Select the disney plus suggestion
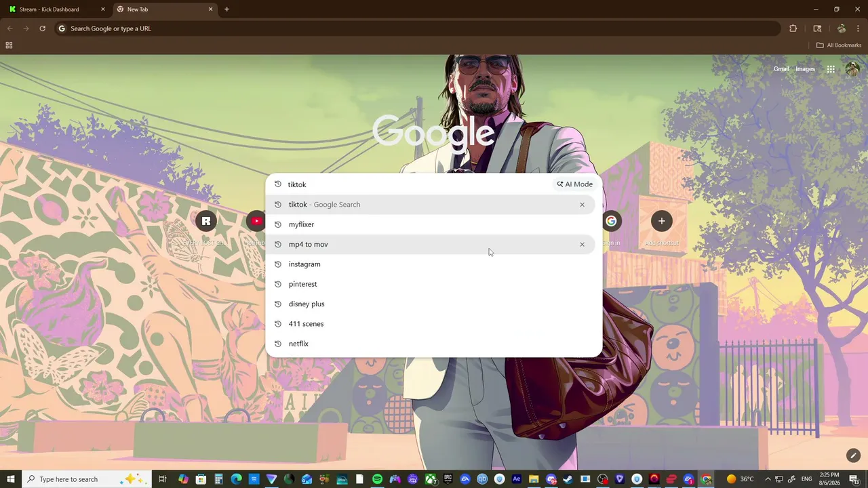Screen dimensions: 868x488 pyautogui.click(x=430, y=304)
